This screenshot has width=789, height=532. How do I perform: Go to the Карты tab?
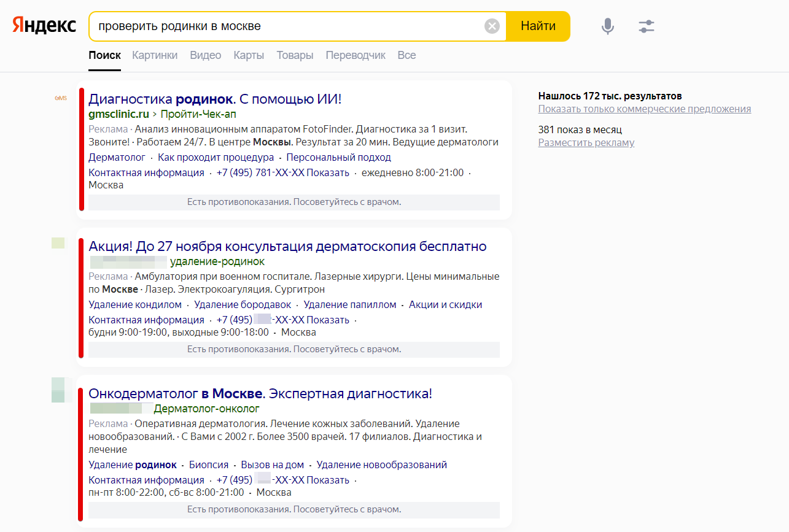[x=249, y=55]
